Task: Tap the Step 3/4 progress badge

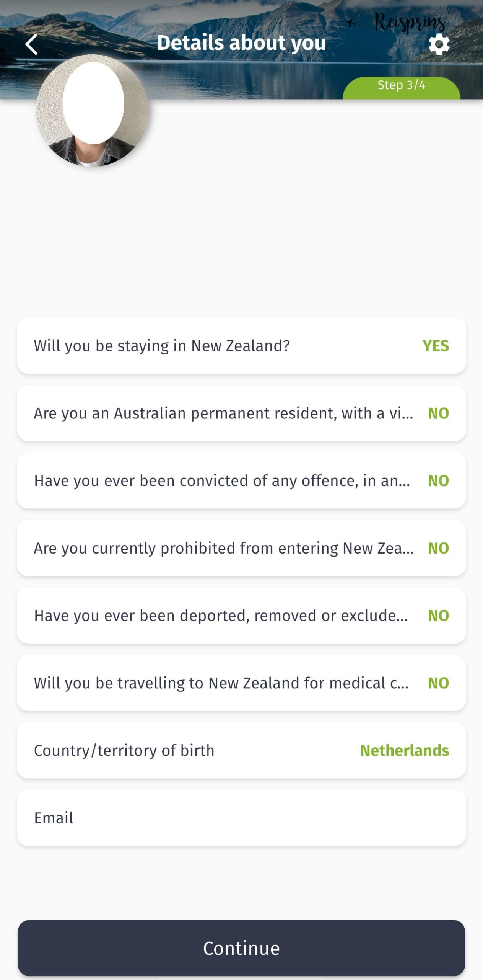Action: (x=401, y=86)
